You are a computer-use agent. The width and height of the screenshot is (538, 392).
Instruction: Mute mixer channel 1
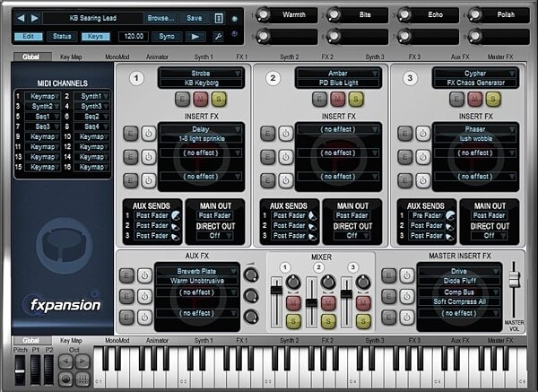coord(293,303)
